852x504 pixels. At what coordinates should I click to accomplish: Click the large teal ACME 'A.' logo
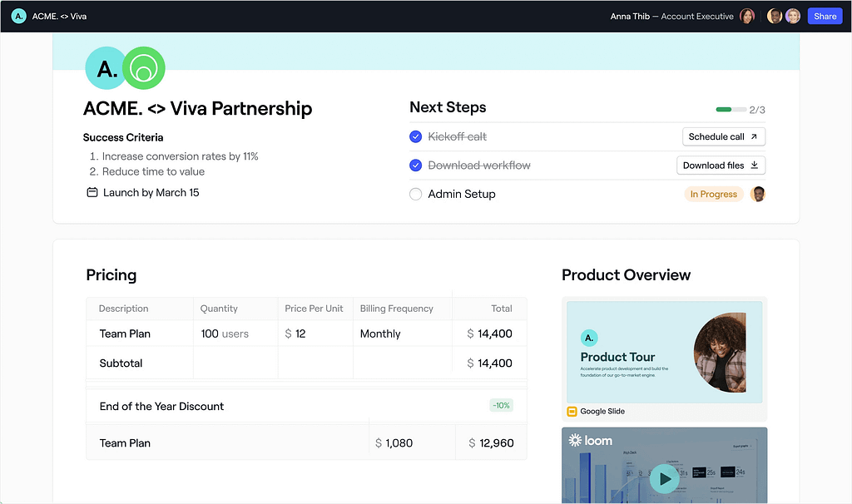[x=106, y=68]
